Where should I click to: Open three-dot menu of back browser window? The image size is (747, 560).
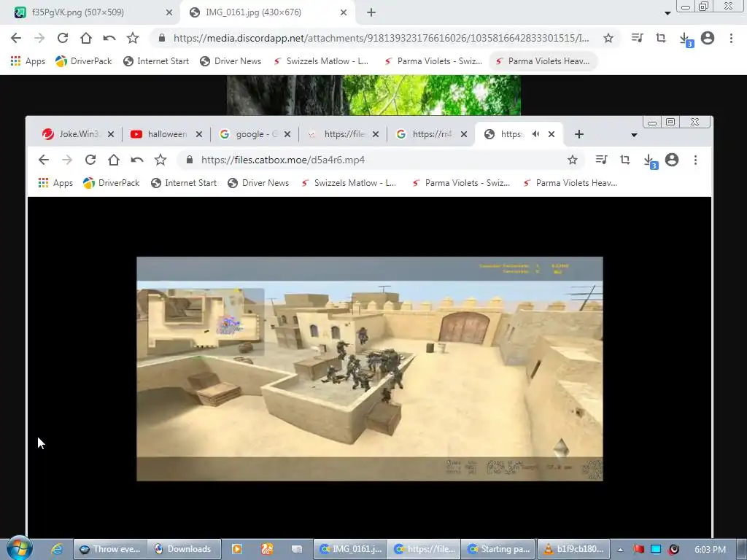pyautogui.click(x=731, y=38)
